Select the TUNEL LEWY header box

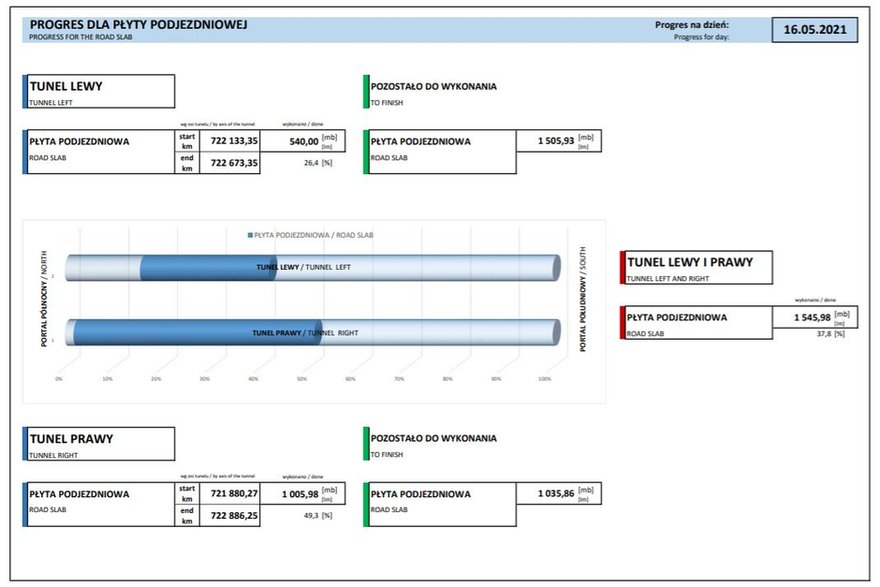99,91
